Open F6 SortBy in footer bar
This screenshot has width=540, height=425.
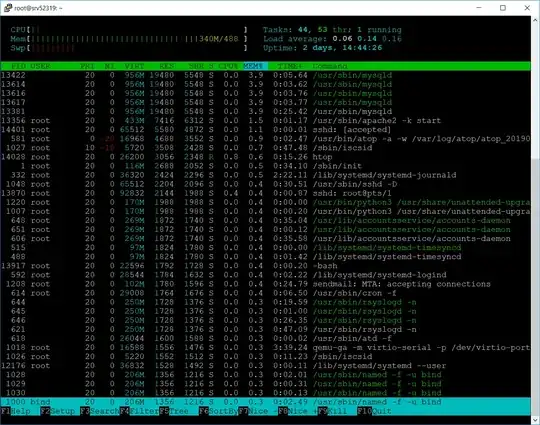(x=218, y=411)
